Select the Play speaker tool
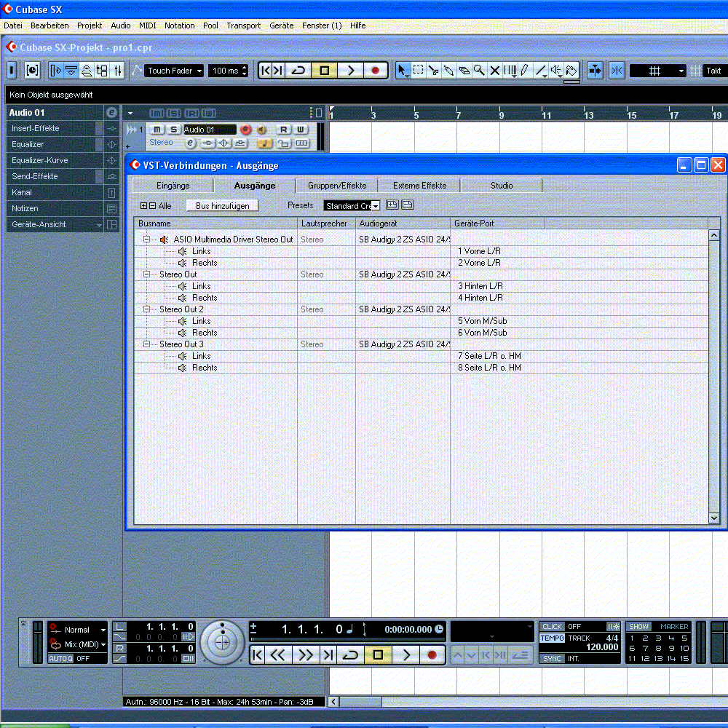 pyautogui.click(x=555, y=71)
